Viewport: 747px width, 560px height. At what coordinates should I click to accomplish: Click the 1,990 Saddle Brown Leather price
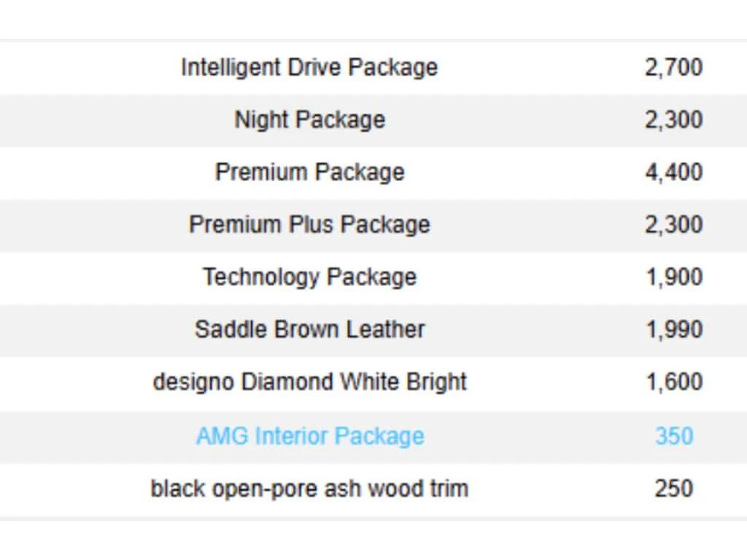coord(673,329)
